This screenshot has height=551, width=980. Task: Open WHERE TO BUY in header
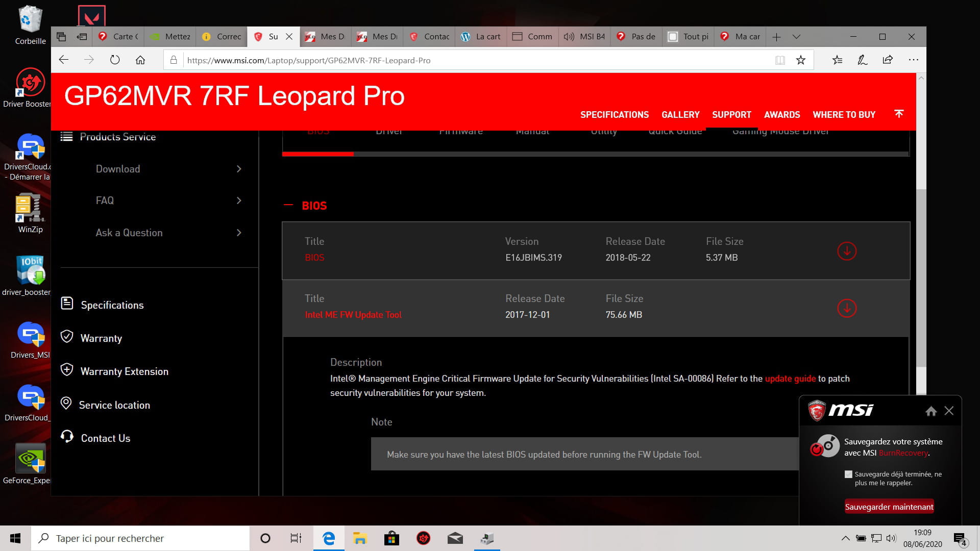[x=844, y=115]
